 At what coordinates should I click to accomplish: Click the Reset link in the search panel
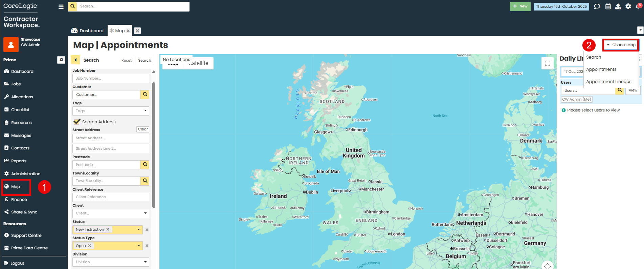(126, 60)
